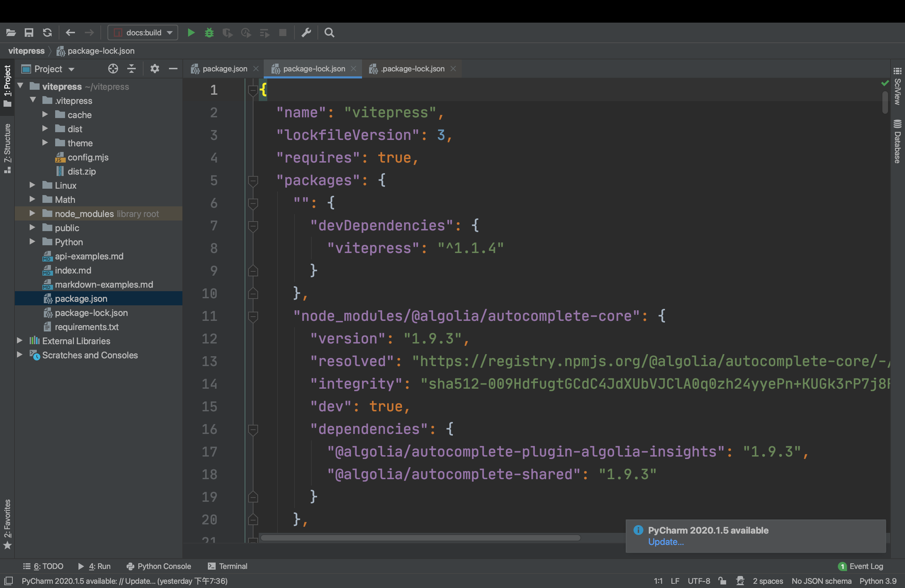Switch to the .package-lock.json editor tab

pyautogui.click(x=413, y=69)
